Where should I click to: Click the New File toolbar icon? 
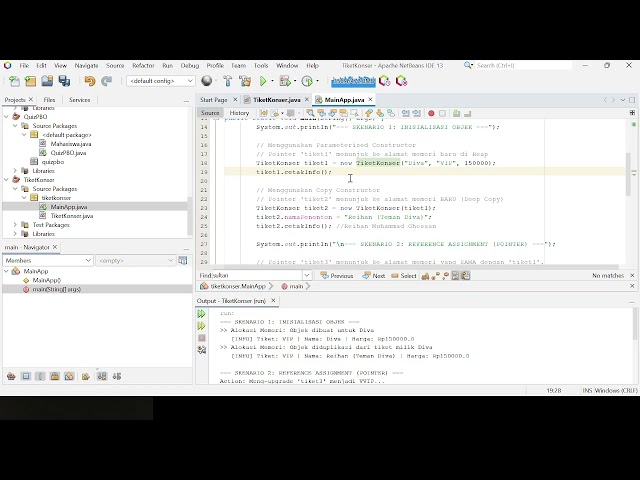14,81
